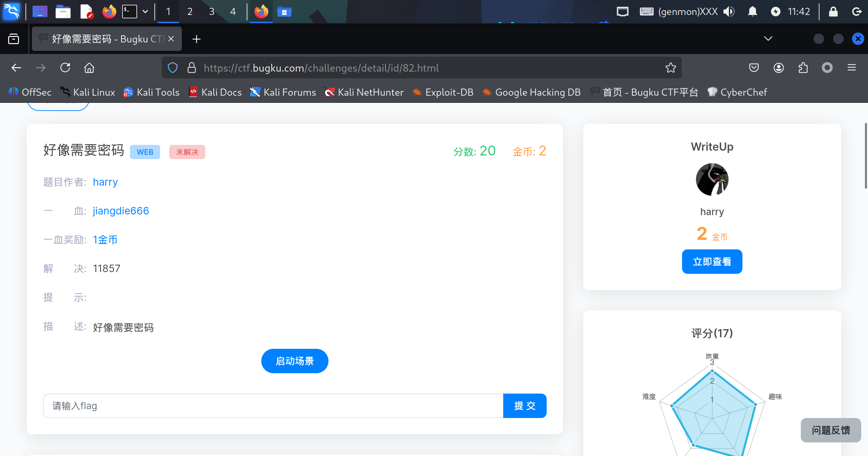This screenshot has height=456, width=868.
Task: Open the Kali NetHunter bookmark
Action: 364,92
